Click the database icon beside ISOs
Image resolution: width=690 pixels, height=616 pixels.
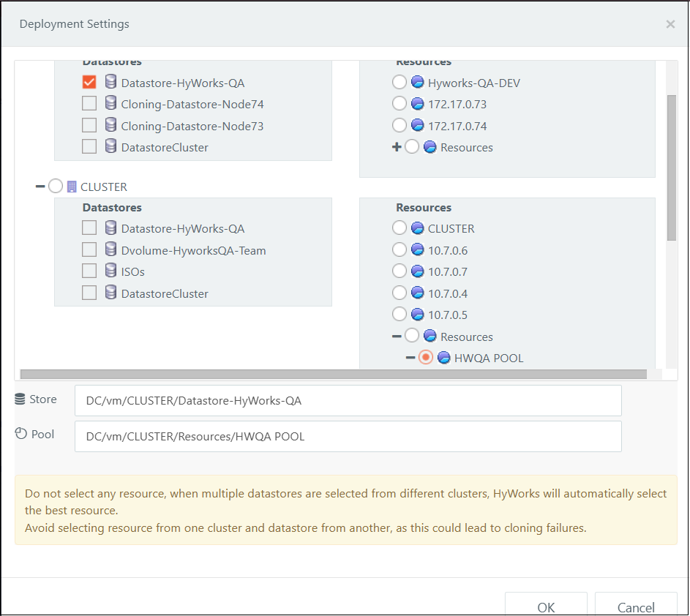111,271
